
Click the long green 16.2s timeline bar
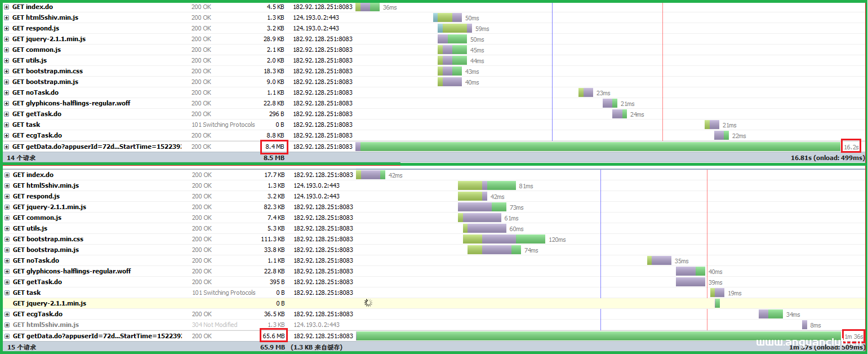point(597,147)
